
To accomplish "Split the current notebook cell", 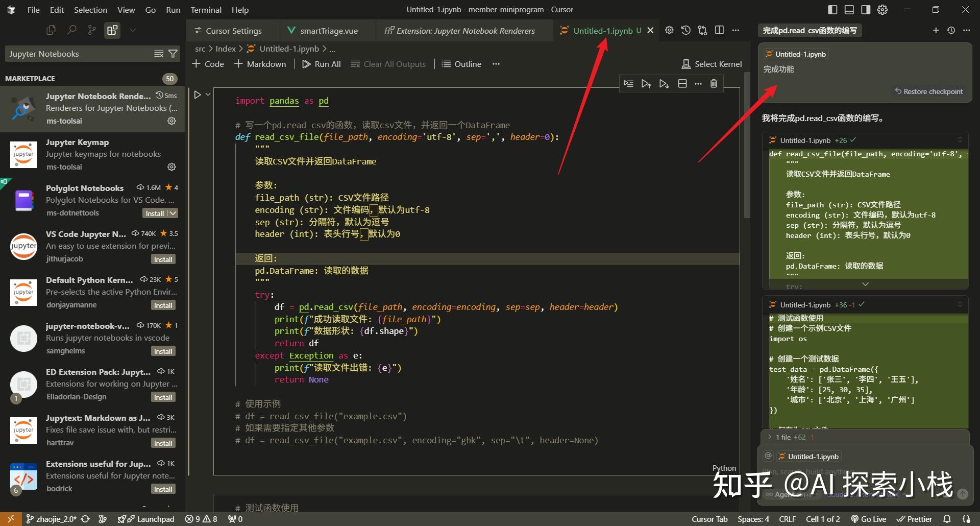I will pos(682,83).
